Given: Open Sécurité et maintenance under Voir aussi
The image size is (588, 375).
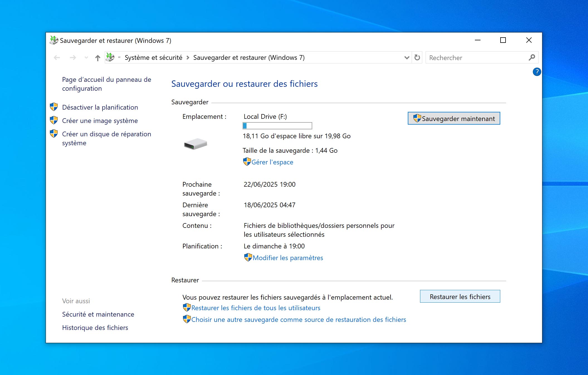Looking at the screenshot, I should pos(98,314).
